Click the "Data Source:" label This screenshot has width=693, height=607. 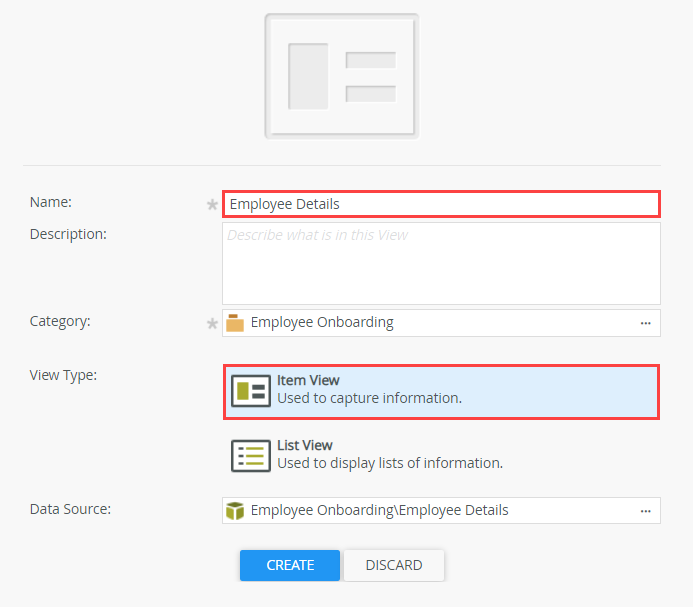coord(70,509)
